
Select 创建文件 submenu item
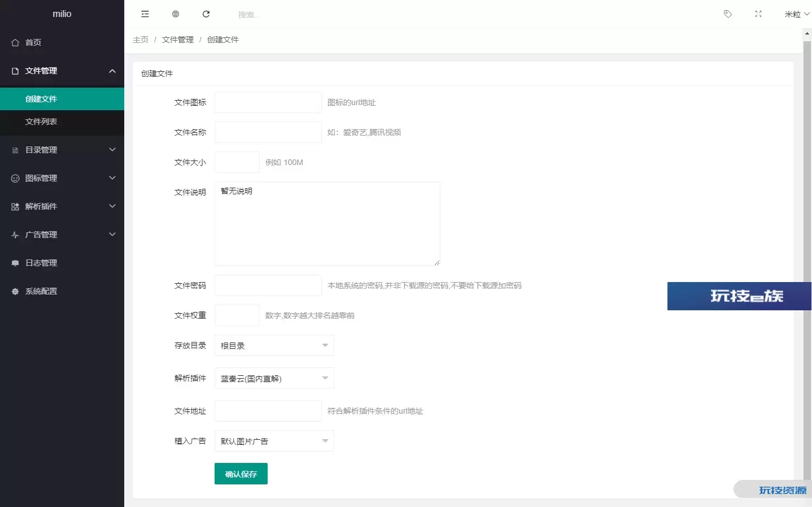point(62,99)
